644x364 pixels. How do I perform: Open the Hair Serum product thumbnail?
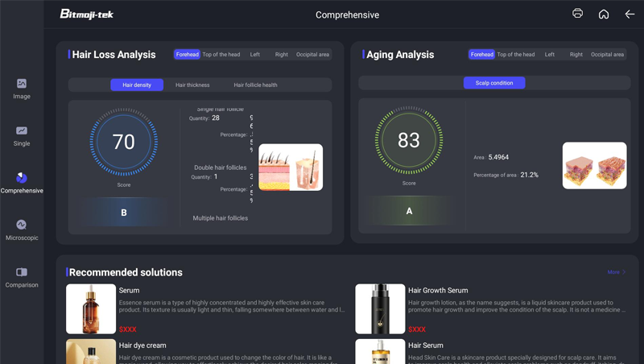(380, 351)
